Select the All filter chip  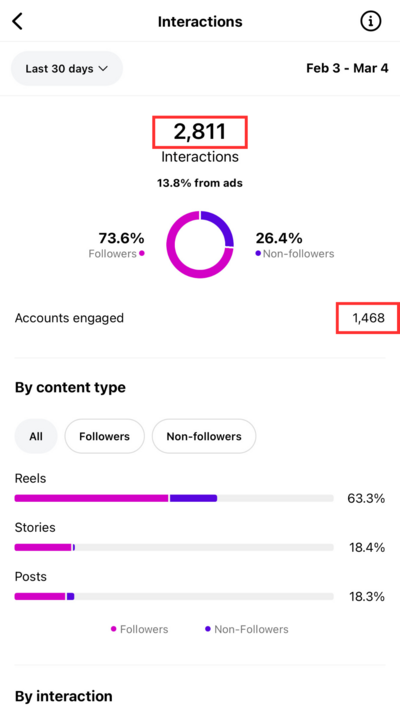[x=36, y=436]
